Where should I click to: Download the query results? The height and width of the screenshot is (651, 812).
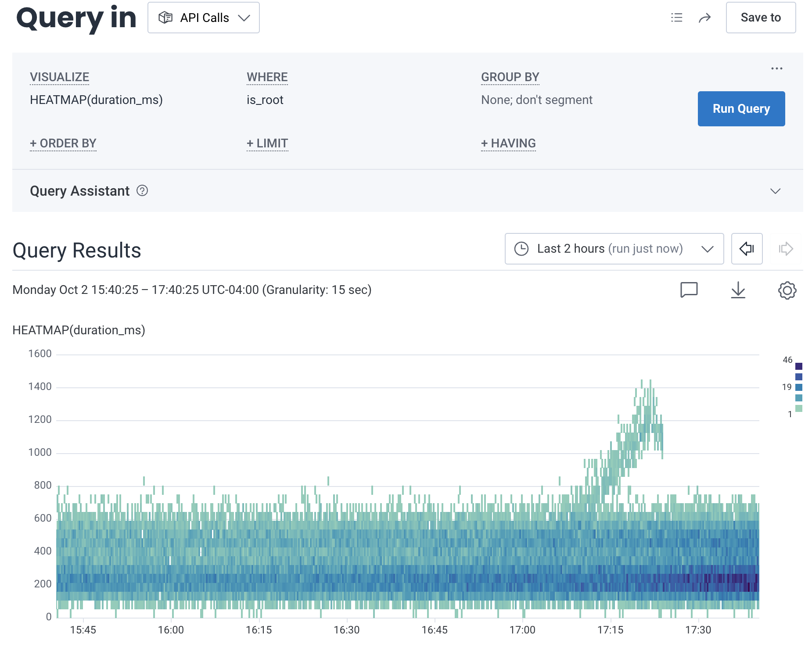738,290
